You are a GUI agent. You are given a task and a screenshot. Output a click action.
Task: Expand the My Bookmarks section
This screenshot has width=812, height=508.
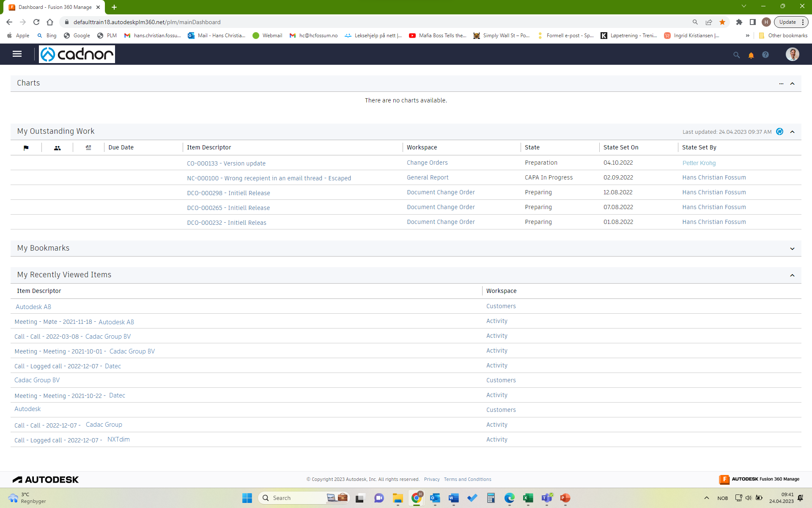(x=792, y=248)
